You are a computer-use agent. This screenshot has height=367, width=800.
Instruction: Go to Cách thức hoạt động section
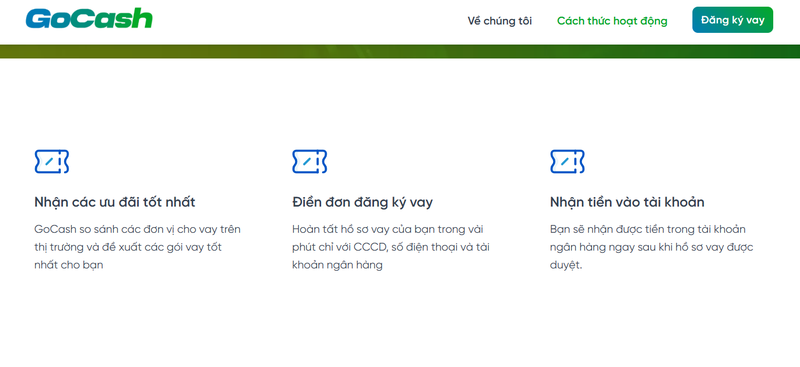(612, 21)
